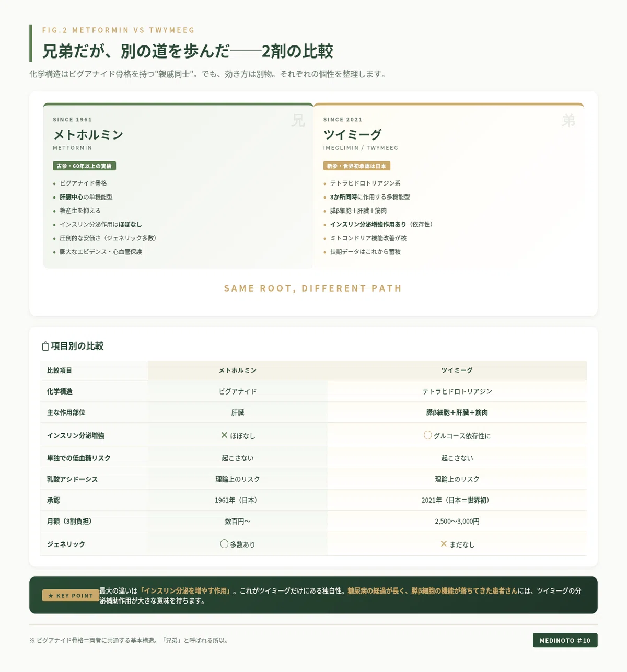Viewport: 627px width, 672px height.
Task: Click the bullet 3か所同時に作用する多機能型
Action: [x=370, y=197]
